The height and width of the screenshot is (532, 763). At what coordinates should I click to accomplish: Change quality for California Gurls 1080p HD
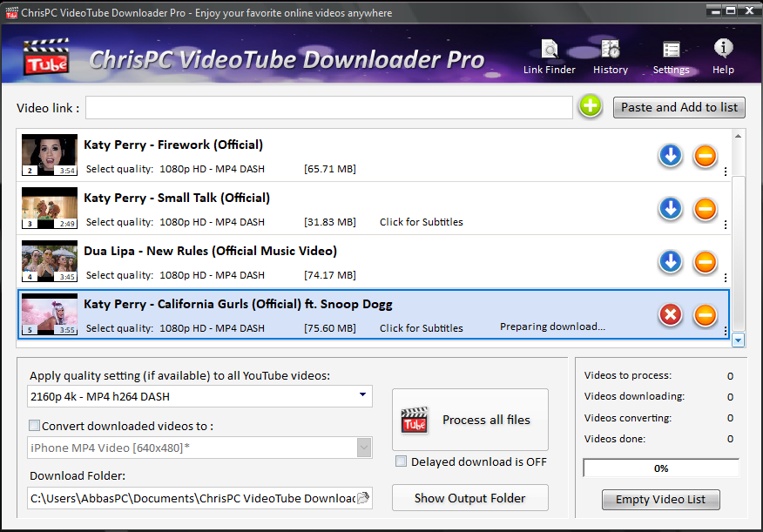(x=212, y=327)
